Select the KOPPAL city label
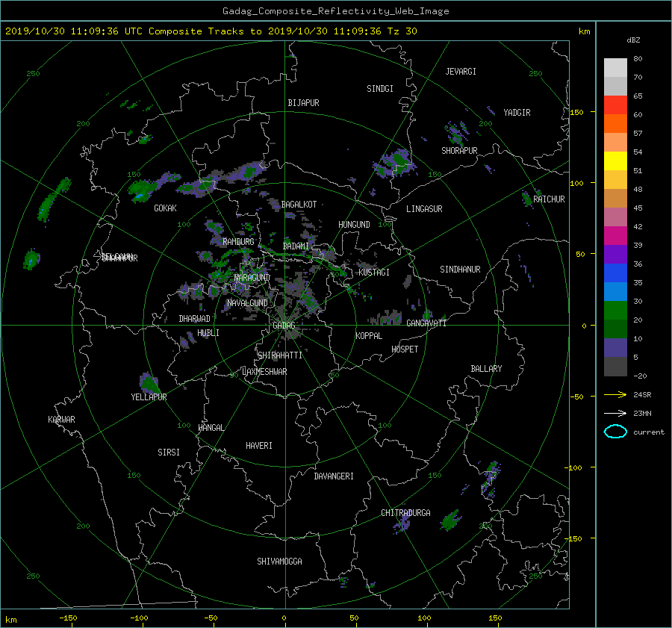Screen dimensions: 672x628 369,336
